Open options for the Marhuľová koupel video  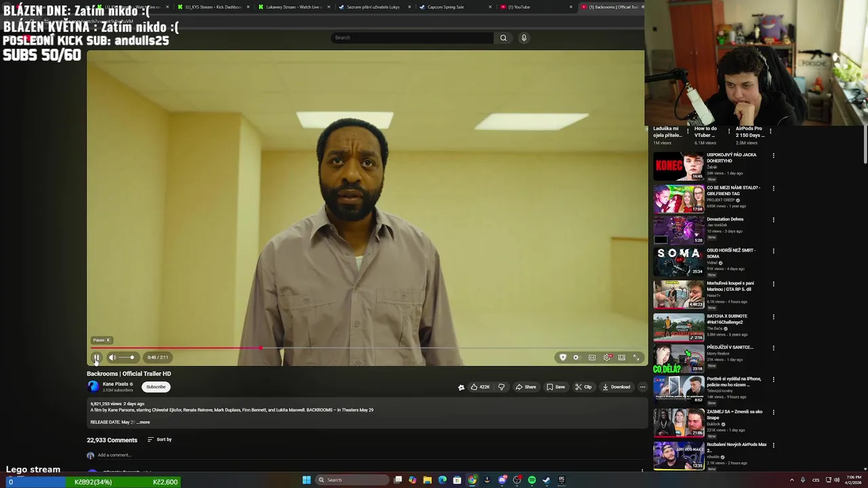click(x=773, y=284)
